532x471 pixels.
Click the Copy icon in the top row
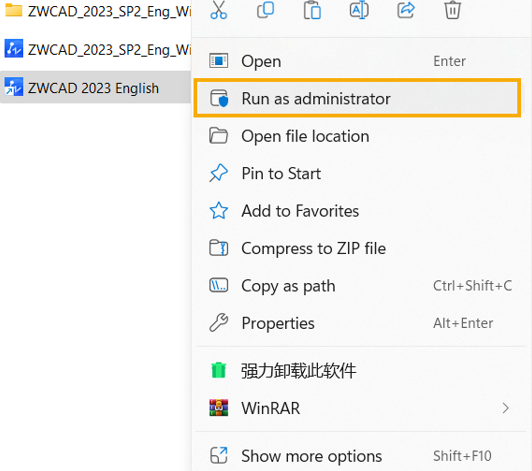(265, 10)
